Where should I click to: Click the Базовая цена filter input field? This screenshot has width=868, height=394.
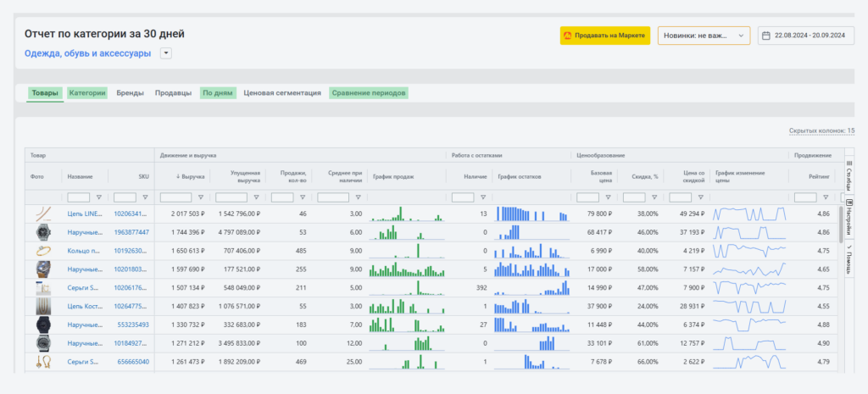[587, 197]
